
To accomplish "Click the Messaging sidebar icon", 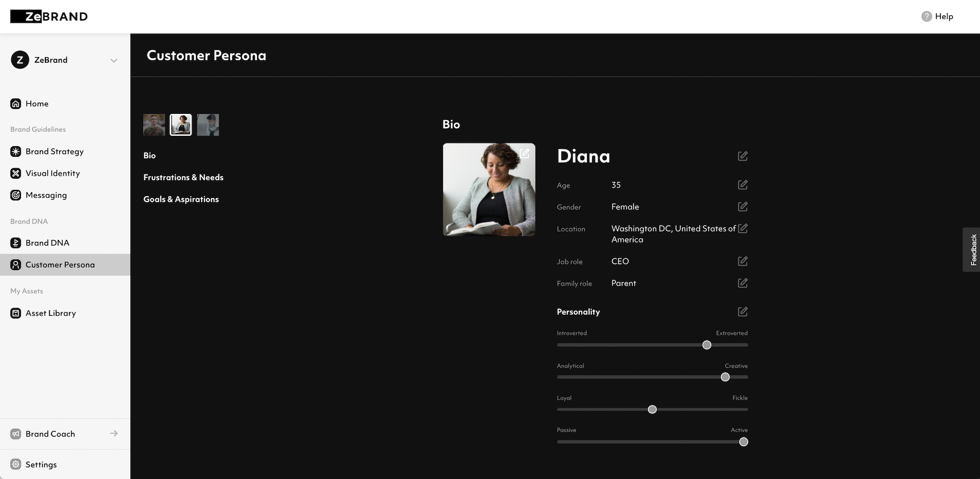I will coord(16,195).
